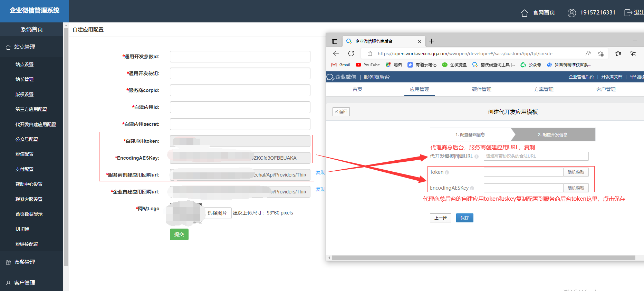Image resolution: width=644 pixels, height=291 pixels.
Task: Open 代开发自建应用配置 menu item
Action: [36, 125]
